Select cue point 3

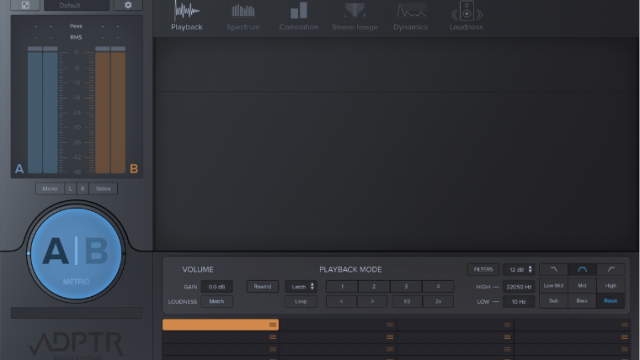(x=406, y=287)
